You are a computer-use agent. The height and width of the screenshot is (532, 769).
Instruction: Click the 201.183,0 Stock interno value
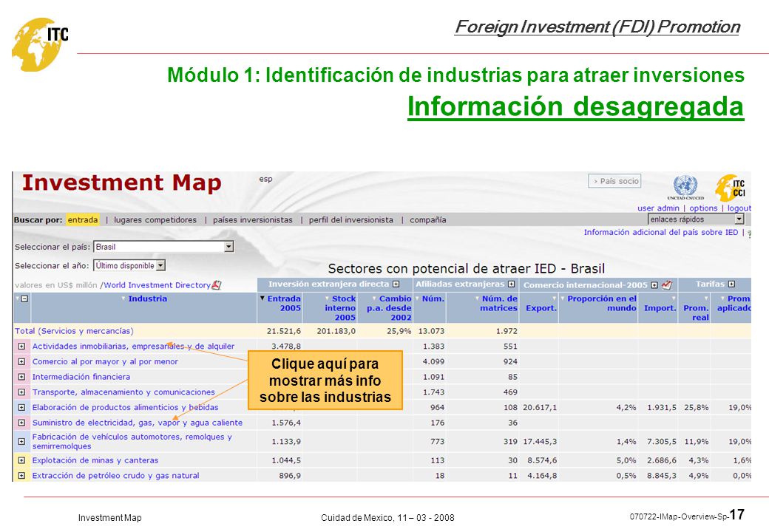tap(336, 331)
